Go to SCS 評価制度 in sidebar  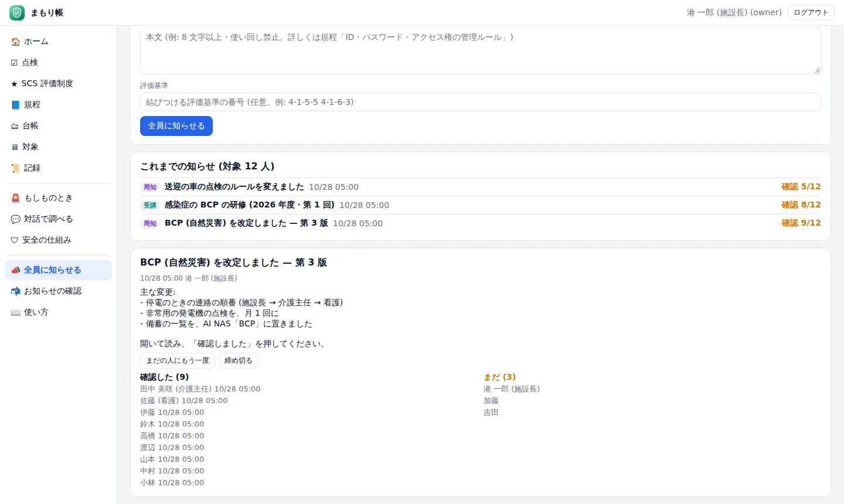pos(58,84)
